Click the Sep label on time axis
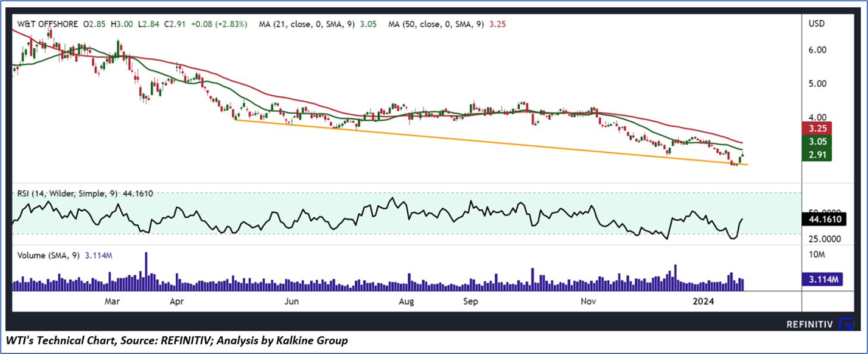The image size is (868, 354). click(x=471, y=302)
